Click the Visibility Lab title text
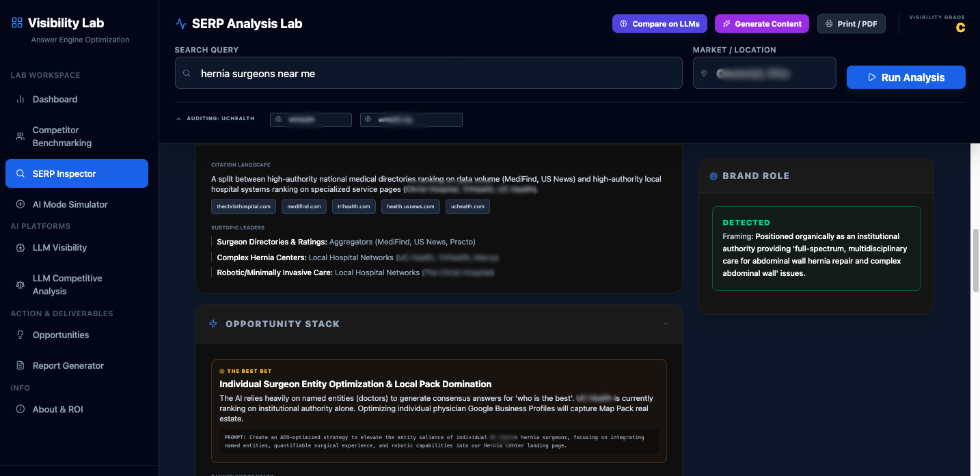This screenshot has height=476, width=980. (66, 23)
